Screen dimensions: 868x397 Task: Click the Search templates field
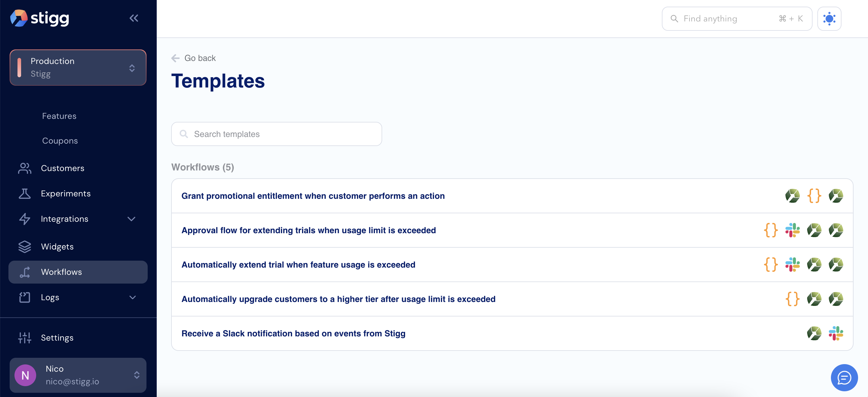click(x=276, y=134)
